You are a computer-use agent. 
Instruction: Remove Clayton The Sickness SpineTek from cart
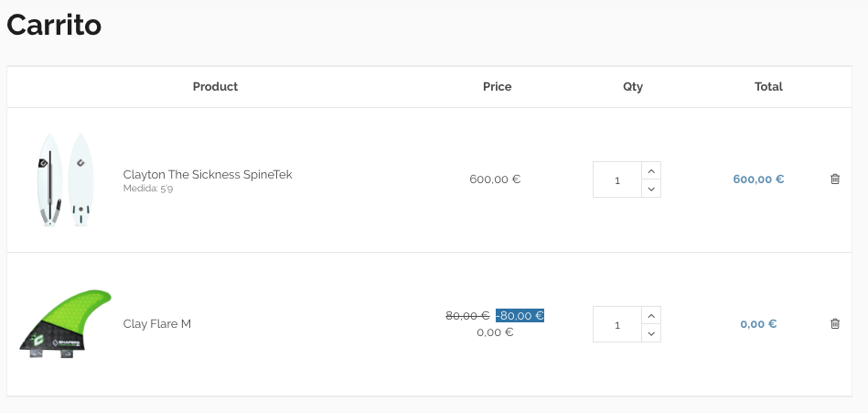tap(834, 179)
